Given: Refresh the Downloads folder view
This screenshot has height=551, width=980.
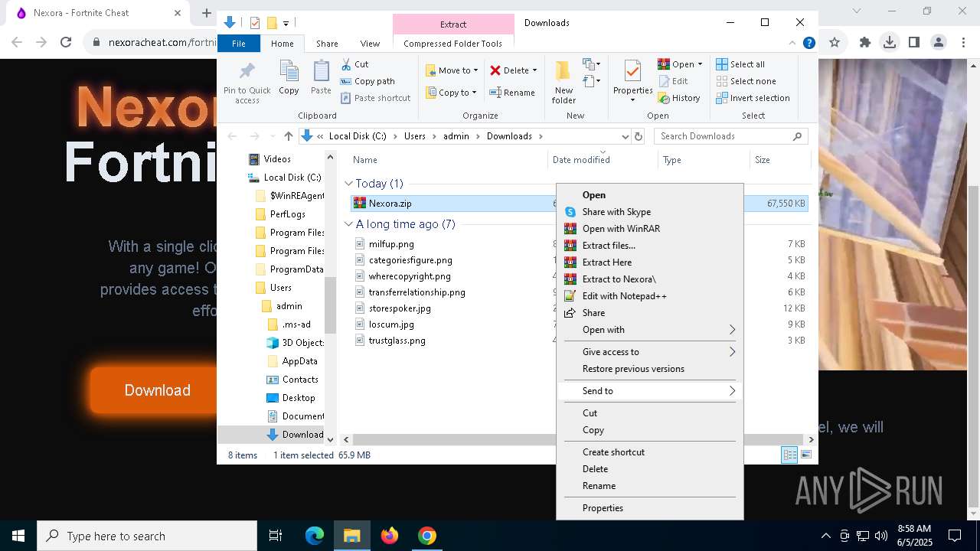Looking at the screenshot, I should [x=639, y=136].
